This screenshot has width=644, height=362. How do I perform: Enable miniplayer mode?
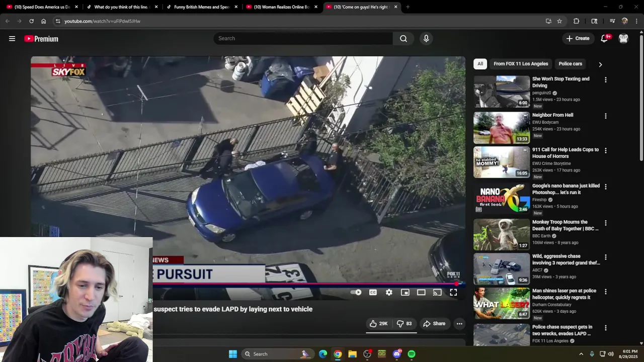(405, 292)
